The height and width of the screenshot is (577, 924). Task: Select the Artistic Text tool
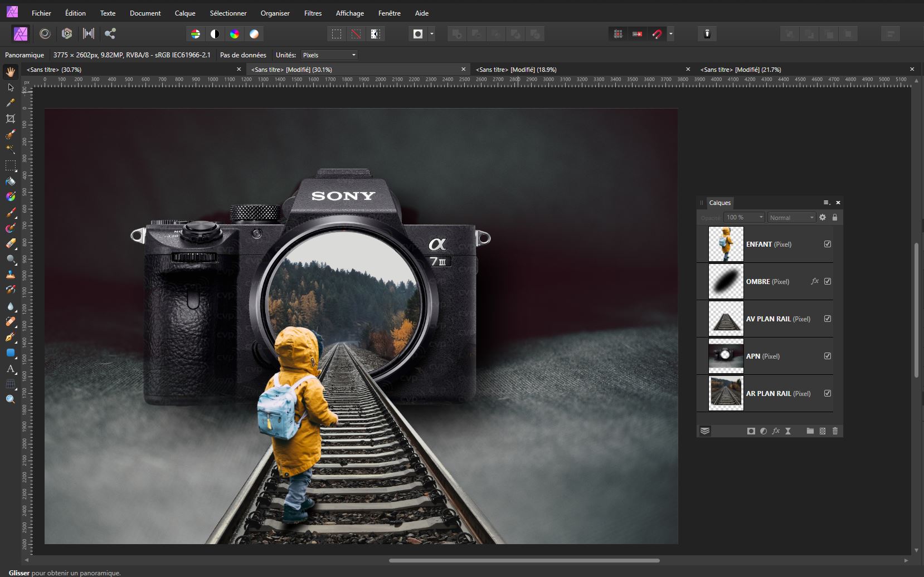[x=11, y=368]
